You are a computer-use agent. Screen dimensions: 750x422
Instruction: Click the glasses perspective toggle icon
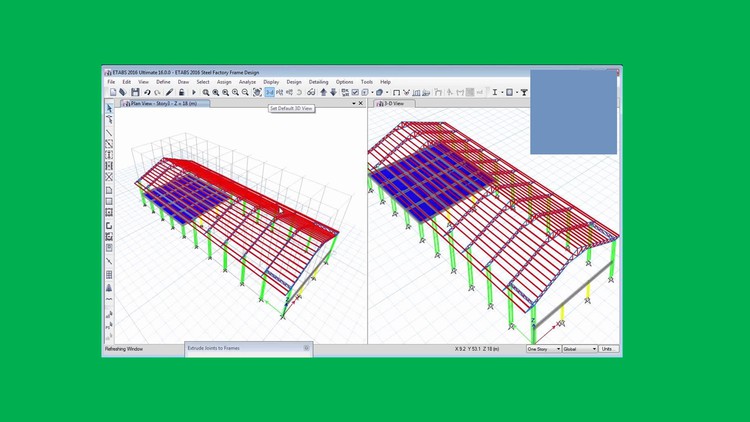click(x=311, y=92)
